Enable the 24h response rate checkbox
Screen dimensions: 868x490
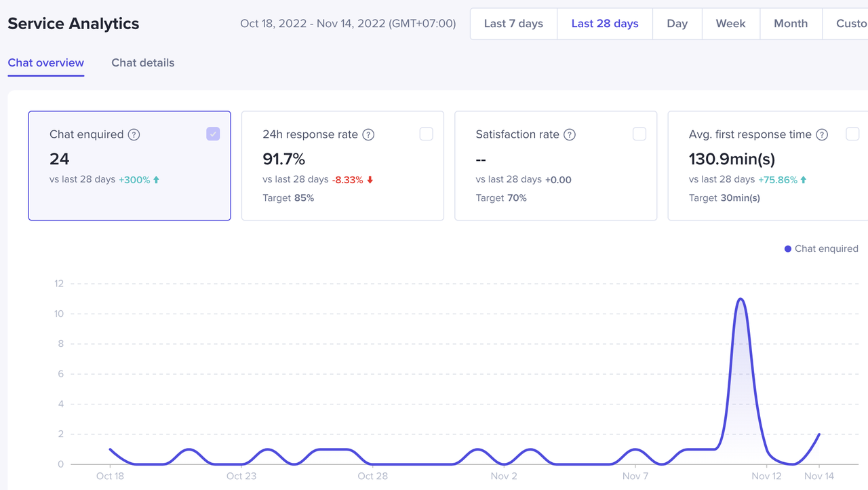426,134
